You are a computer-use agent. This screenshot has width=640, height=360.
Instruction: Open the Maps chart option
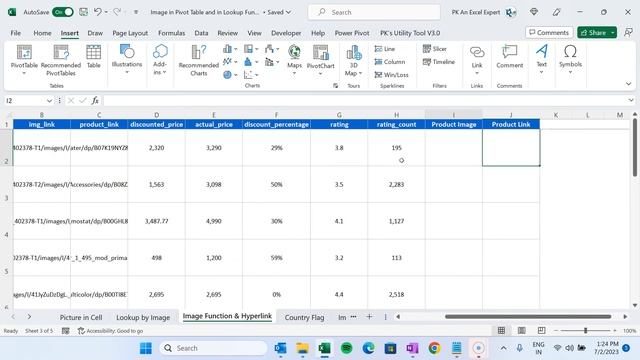[294, 60]
